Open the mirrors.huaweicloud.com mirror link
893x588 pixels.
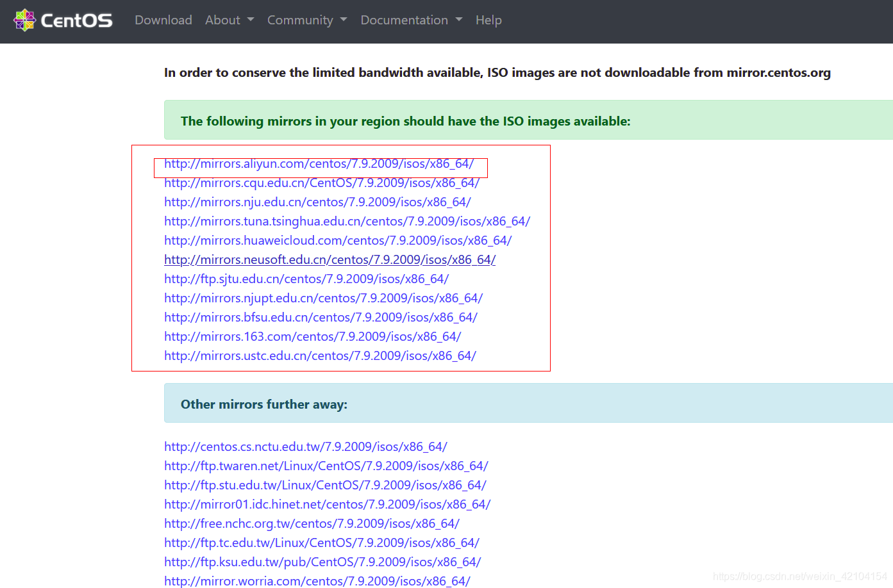(338, 241)
